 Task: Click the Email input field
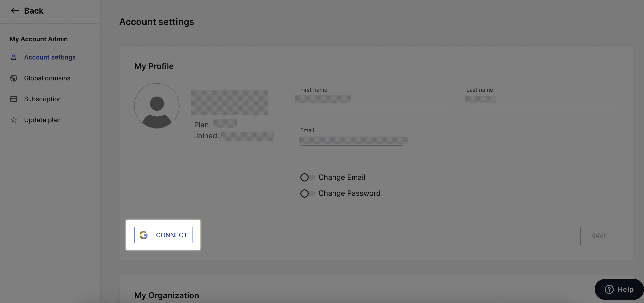(352, 140)
